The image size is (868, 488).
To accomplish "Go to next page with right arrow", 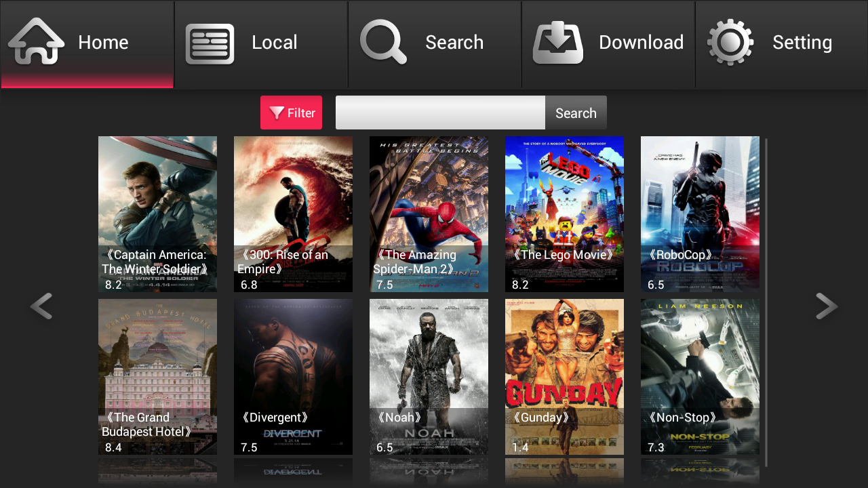I will (x=827, y=306).
